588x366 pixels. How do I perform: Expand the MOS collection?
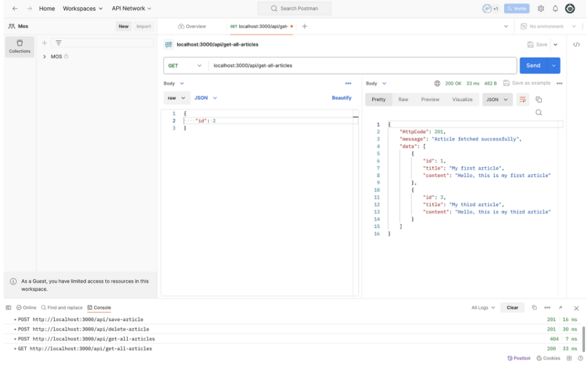[x=44, y=57]
